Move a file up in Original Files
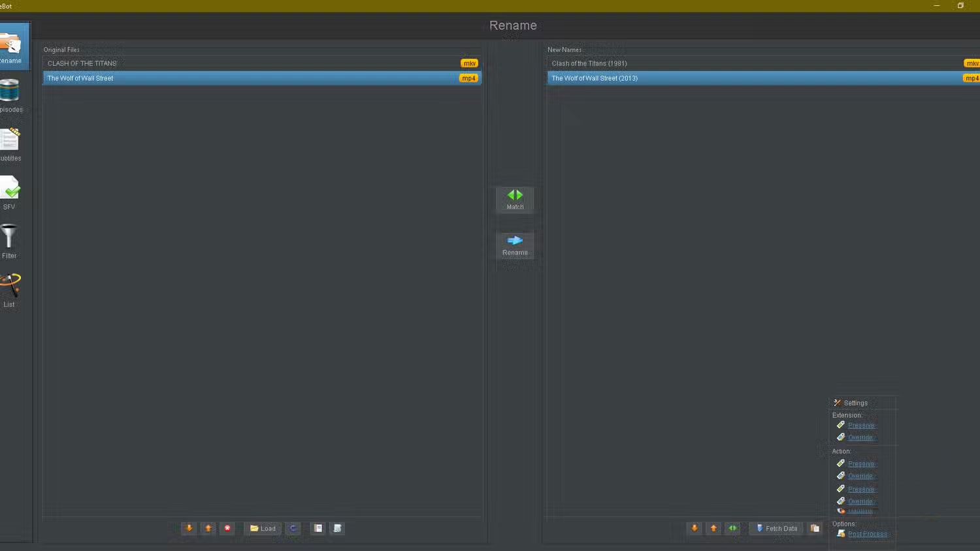 tap(208, 528)
